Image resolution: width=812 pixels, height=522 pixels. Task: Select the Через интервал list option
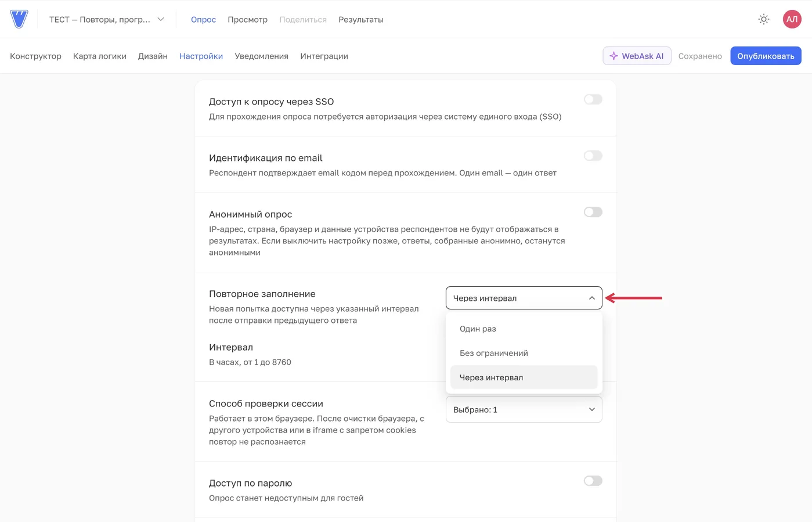(524, 377)
